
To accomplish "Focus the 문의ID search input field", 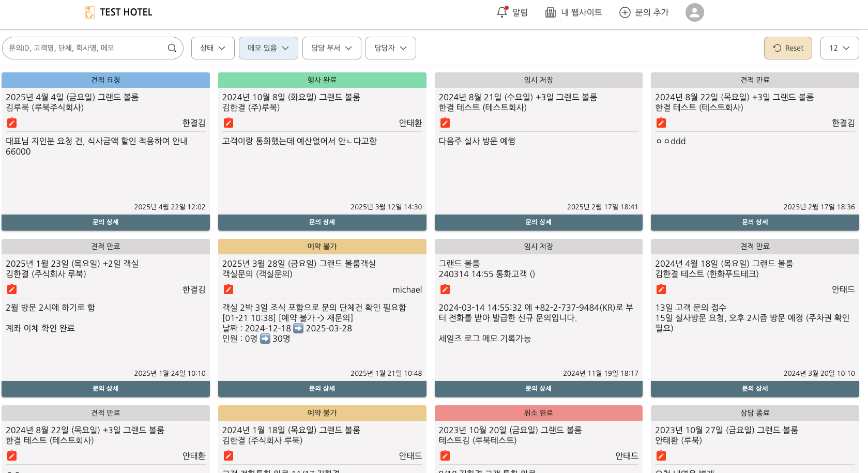I will point(85,48).
